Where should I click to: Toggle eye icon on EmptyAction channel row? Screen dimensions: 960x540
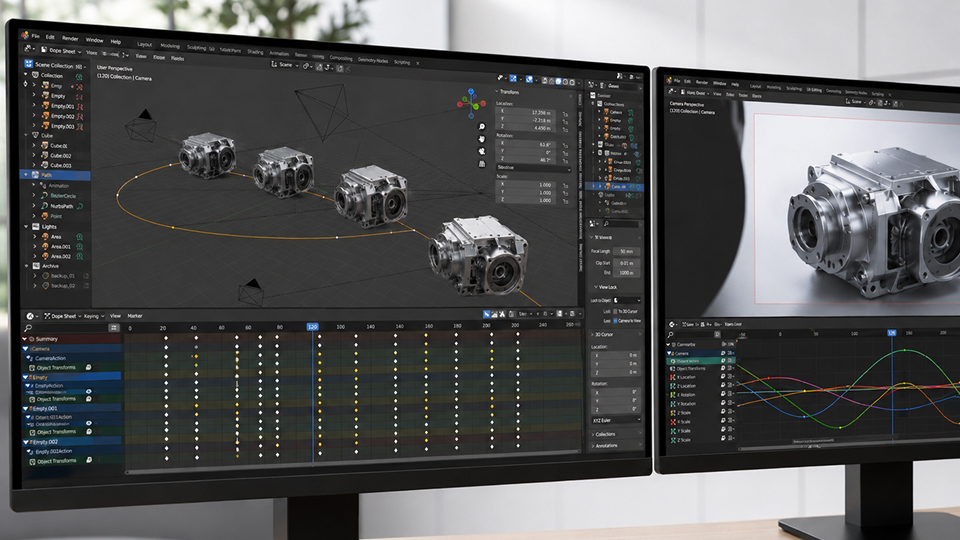tap(89, 391)
